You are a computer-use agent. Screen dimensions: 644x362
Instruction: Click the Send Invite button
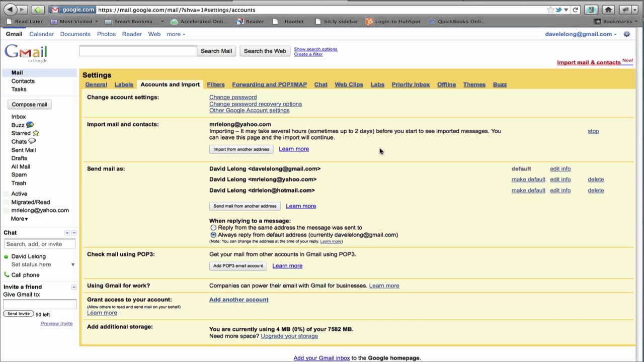[19, 314]
